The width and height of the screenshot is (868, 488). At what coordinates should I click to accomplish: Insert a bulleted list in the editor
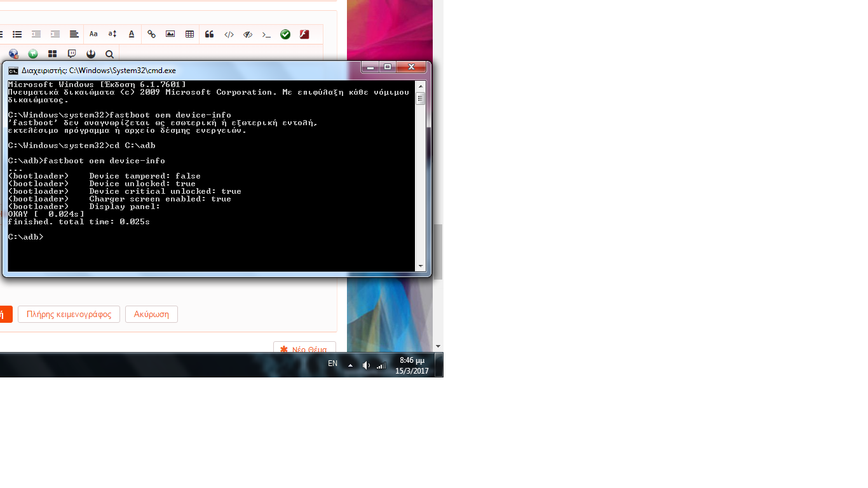[x=17, y=34]
